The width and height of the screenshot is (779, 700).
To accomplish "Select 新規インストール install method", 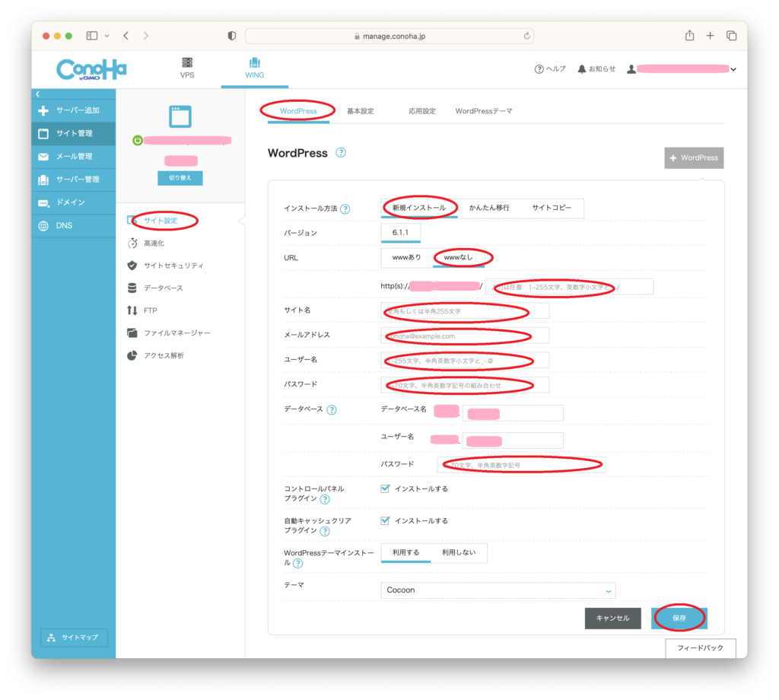I will [419, 208].
